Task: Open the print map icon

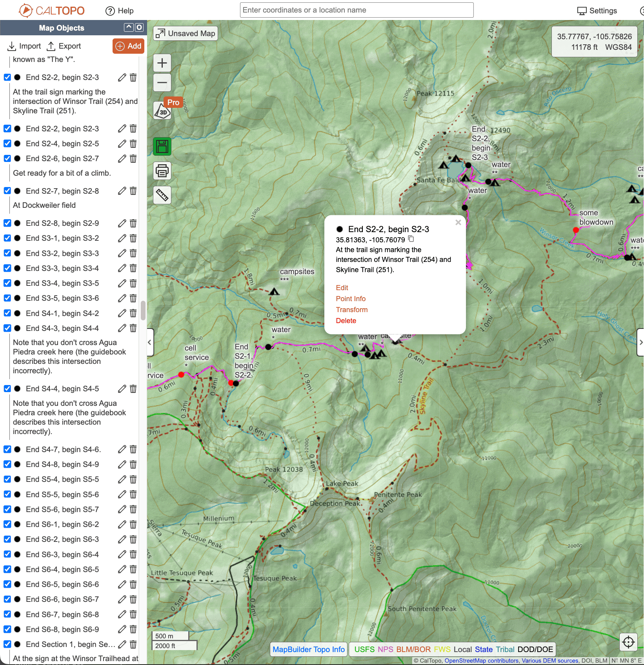Action: (162, 171)
